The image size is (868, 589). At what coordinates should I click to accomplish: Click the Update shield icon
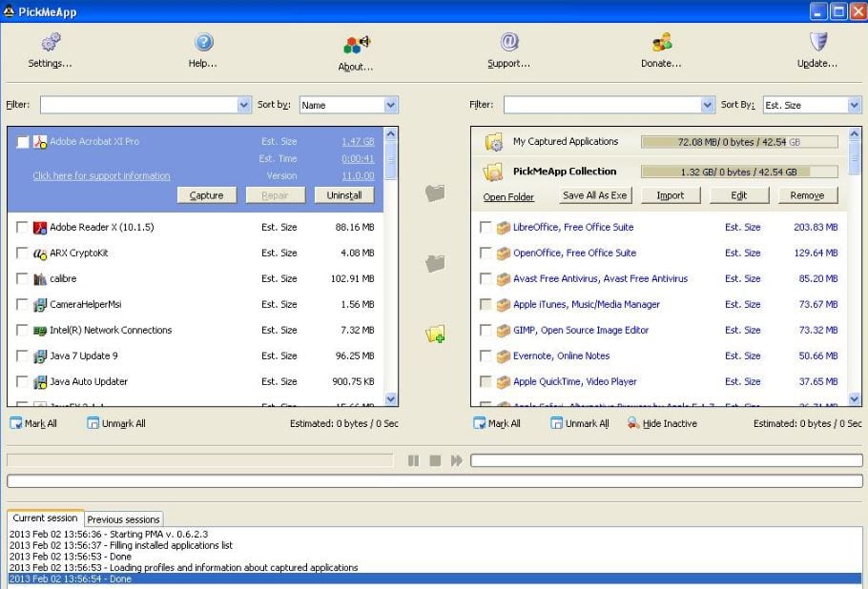click(817, 43)
